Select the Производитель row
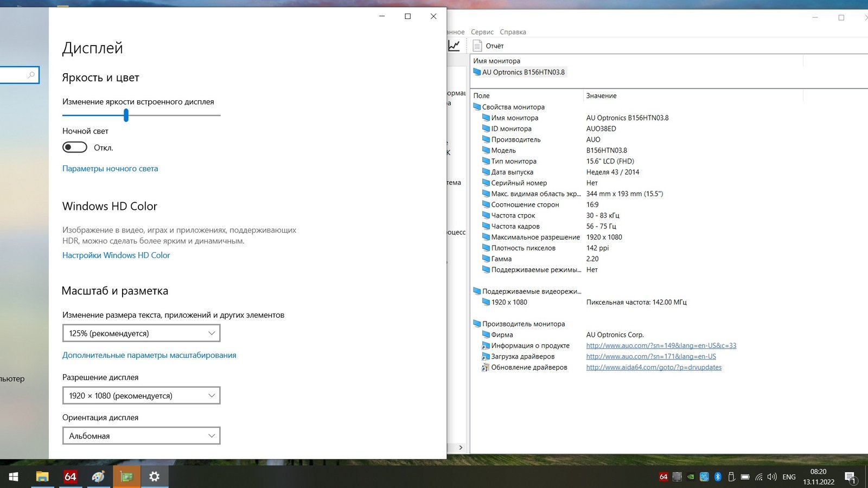 (512, 139)
